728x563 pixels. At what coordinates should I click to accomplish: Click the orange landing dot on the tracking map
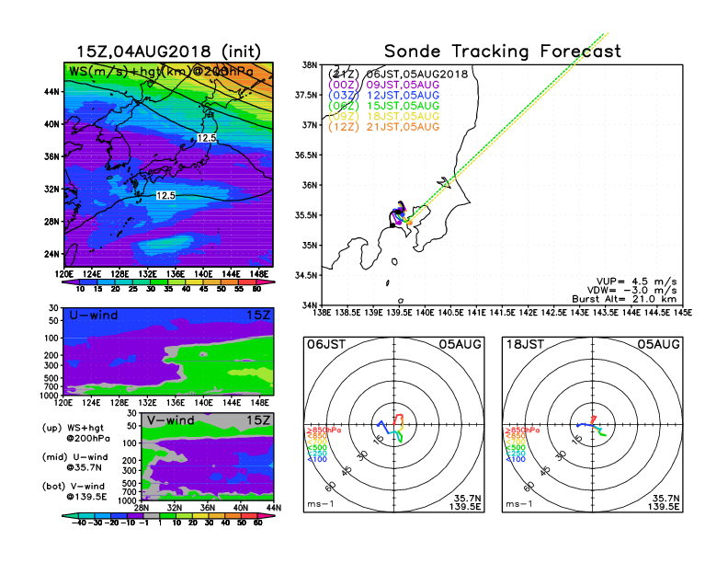pyautogui.click(x=410, y=223)
